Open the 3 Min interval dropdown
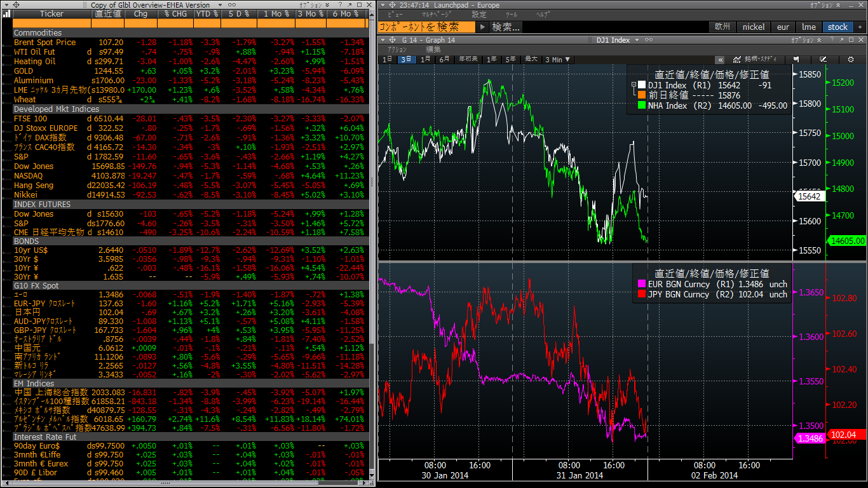Viewport: 868px width, 488px height. pyautogui.click(x=558, y=59)
